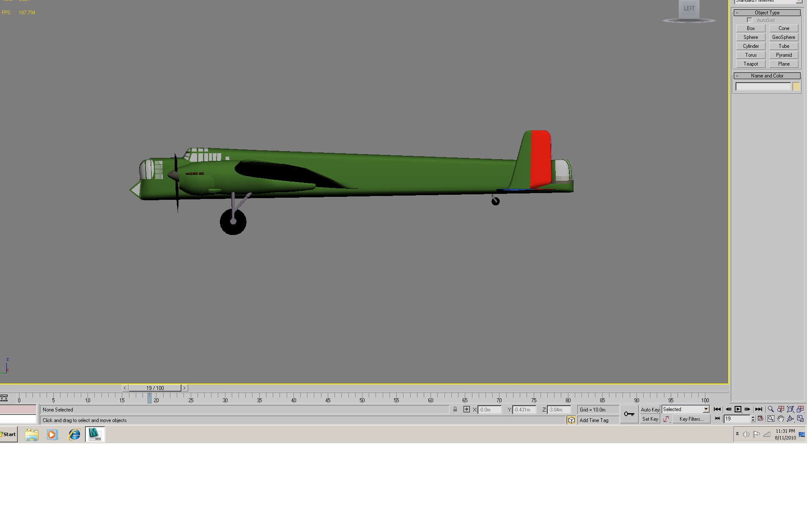Image resolution: width=812 pixels, height=508 pixels.
Task: Click the Zoom Extents All icon
Action: (800, 409)
